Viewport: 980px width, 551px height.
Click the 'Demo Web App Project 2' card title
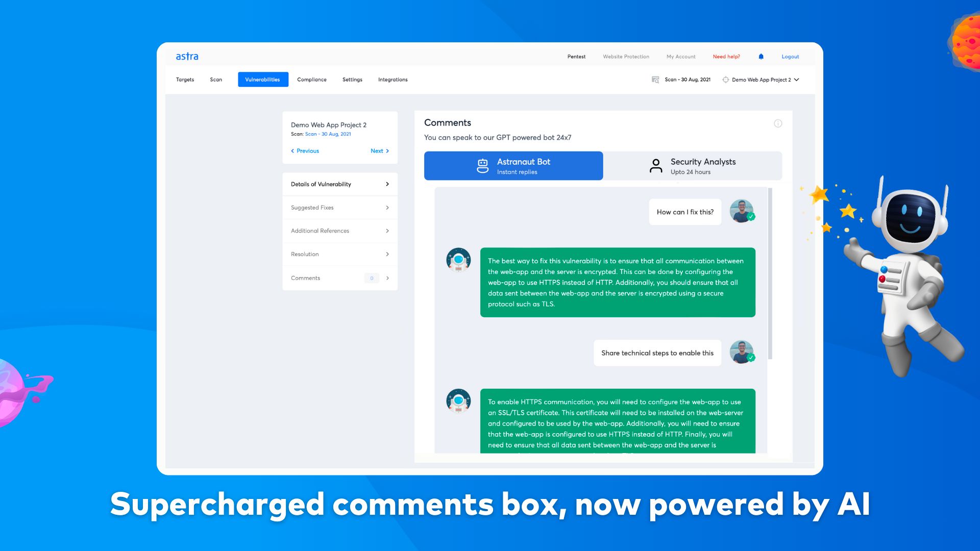tap(329, 125)
